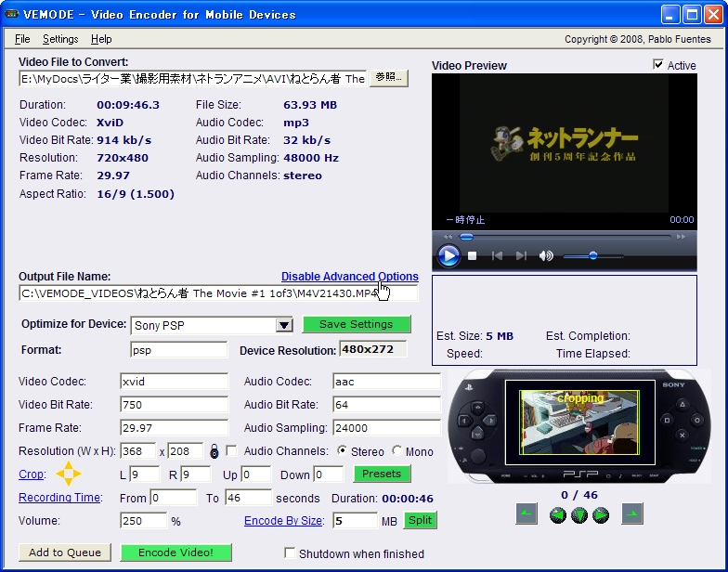Click the resolution aspect lock icon

tap(214, 451)
